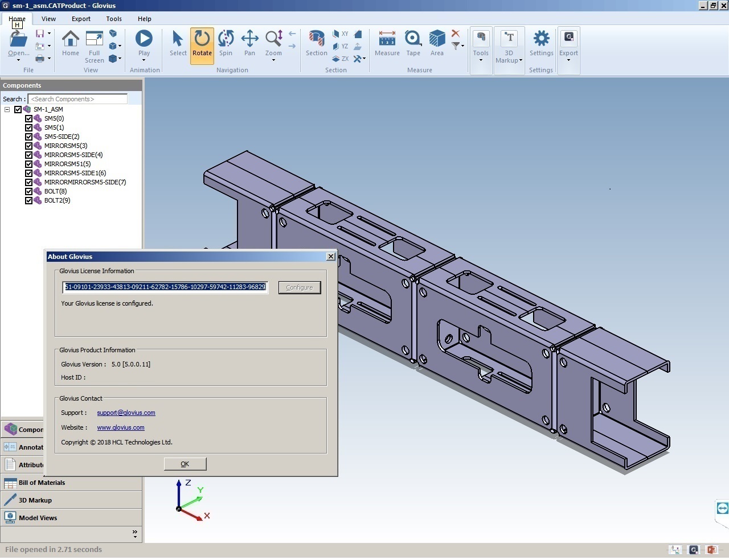Image resolution: width=729 pixels, height=560 pixels.
Task: Uncheck the SM5(0) component checkbox
Action: click(x=29, y=118)
